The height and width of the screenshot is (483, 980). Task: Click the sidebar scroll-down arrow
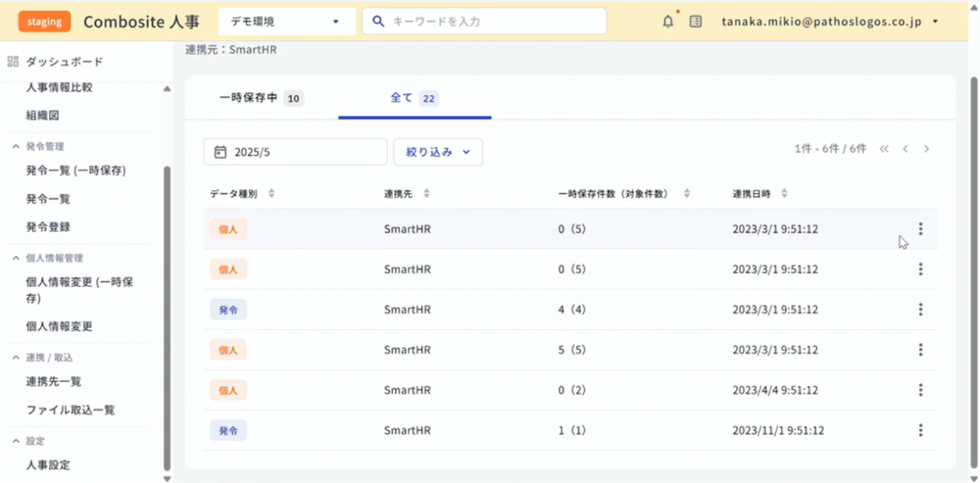click(x=167, y=478)
